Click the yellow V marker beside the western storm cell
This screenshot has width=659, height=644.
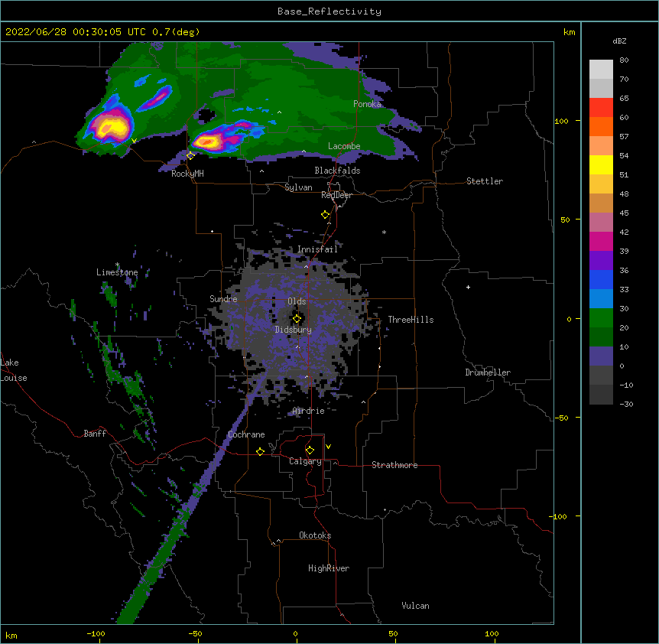(134, 141)
